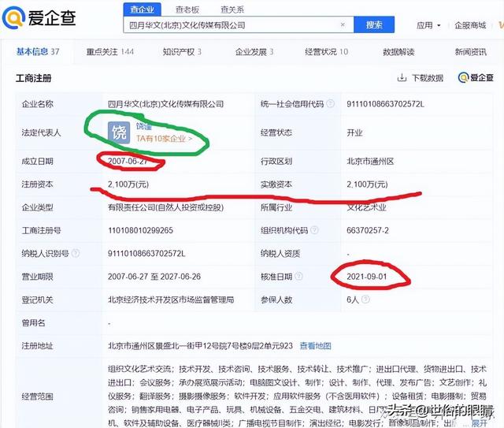Image resolution: width=504 pixels, height=428 pixels.
Task: Click help icon next to 6人
Action: 365,300
